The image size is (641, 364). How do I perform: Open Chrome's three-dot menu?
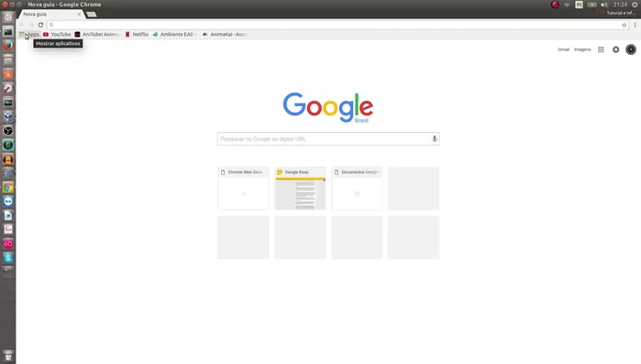click(635, 25)
